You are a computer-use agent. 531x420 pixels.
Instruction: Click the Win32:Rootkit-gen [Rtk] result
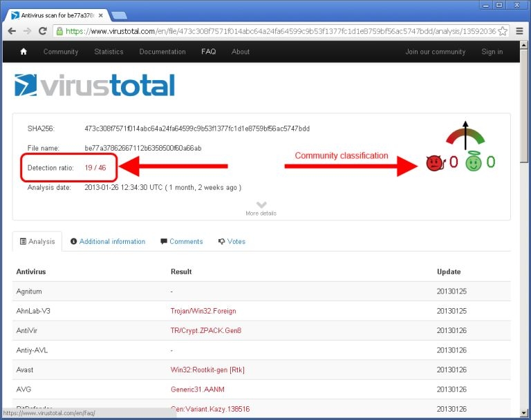(x=207, y=370)
